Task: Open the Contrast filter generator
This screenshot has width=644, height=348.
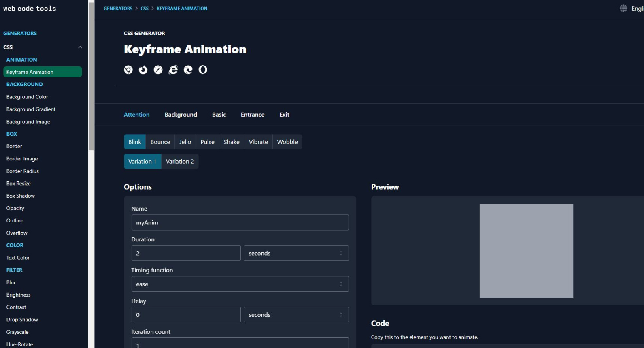Action: [16, 307]
